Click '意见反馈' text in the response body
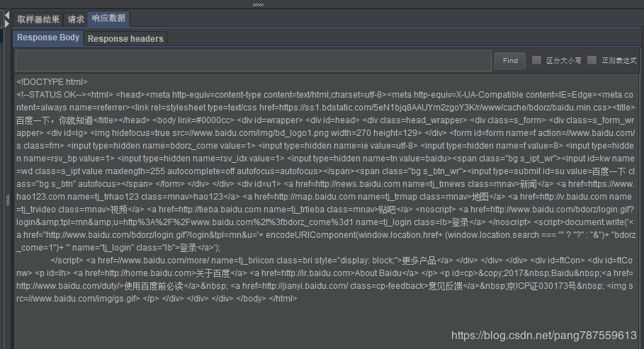Image resolution: width=644 pixels, height=349 pixels. (x=446, y=286)
